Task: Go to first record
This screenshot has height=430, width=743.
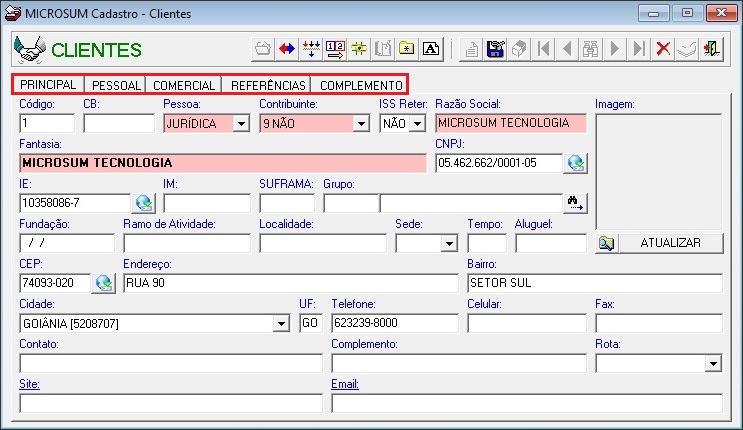Action: coord(544,49)
